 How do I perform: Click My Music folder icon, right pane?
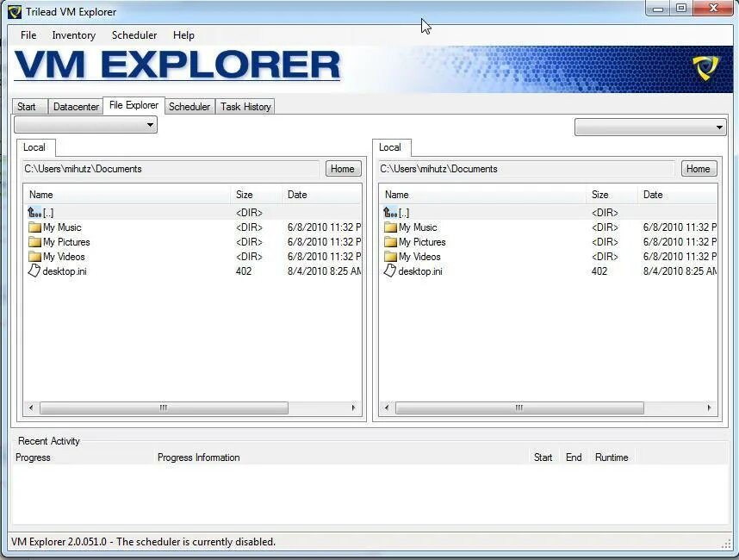pos(390,227)
